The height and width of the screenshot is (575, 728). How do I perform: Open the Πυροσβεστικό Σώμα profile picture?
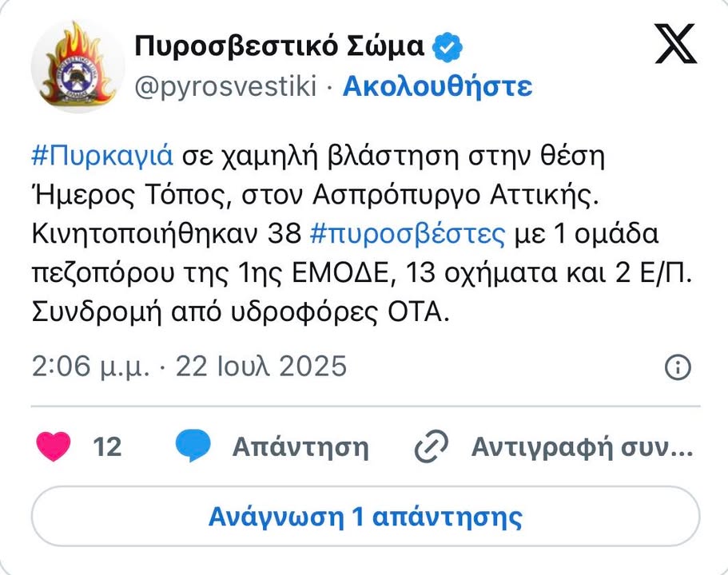click(73, 66)
